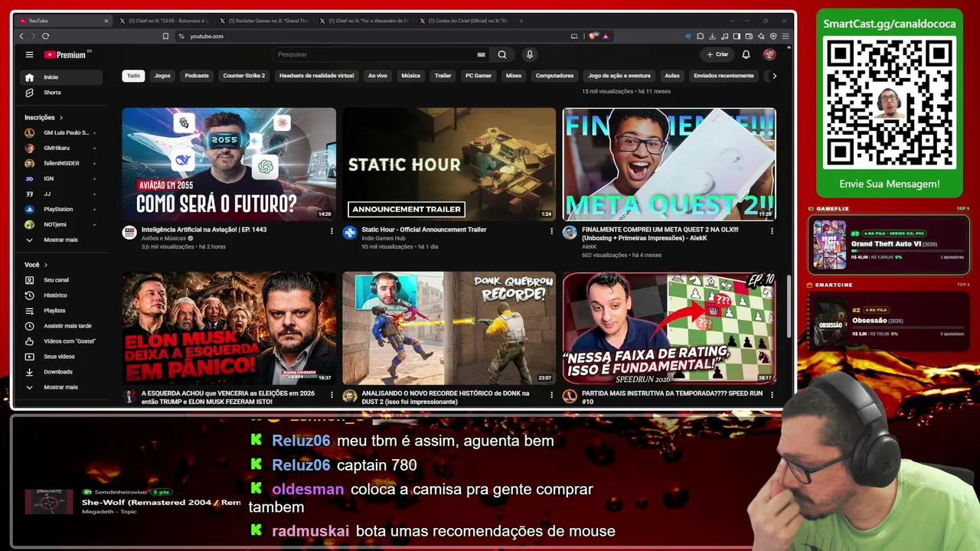
Task: Show more category chips with the right arrow
Action: pos(774,76)
